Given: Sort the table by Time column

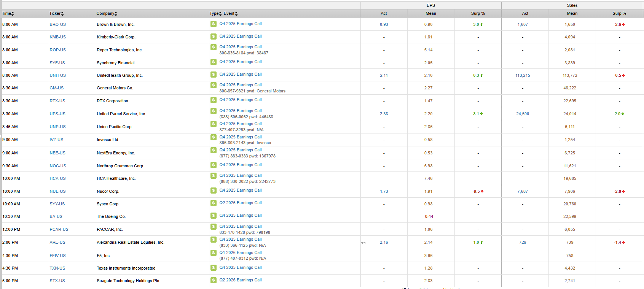Looking at the screenshot, I should click(x=8, y=14).
